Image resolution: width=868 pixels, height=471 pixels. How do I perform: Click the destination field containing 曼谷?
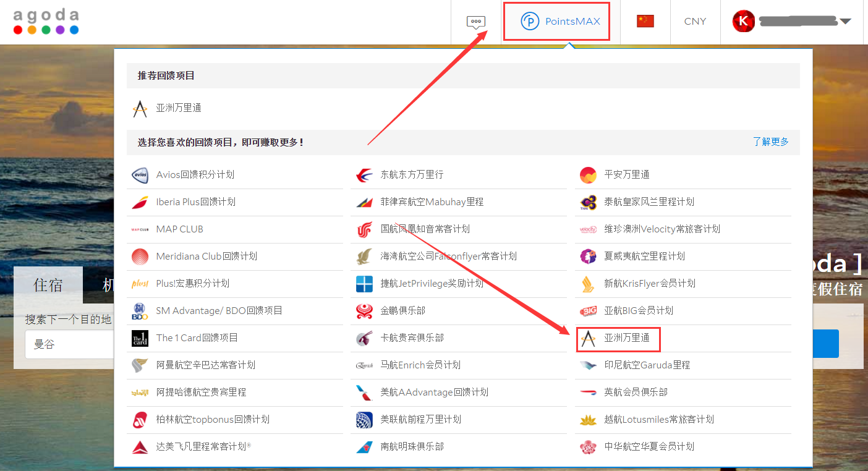pos(69,344)
